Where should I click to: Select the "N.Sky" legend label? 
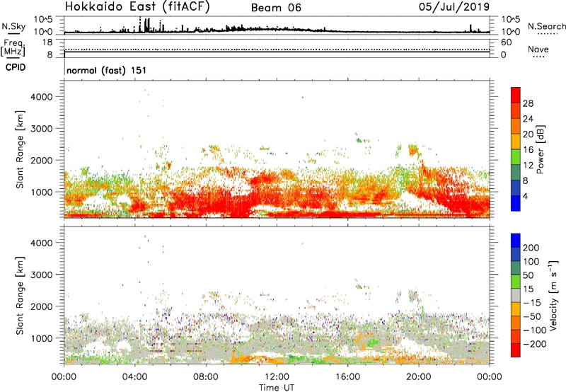[x=13, y=26]
